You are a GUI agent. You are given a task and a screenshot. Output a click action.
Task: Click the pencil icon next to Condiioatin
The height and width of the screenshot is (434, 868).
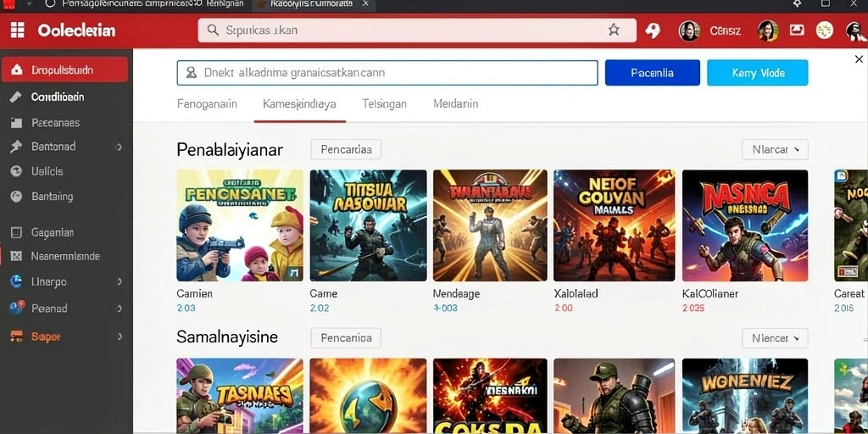(16, 97)
